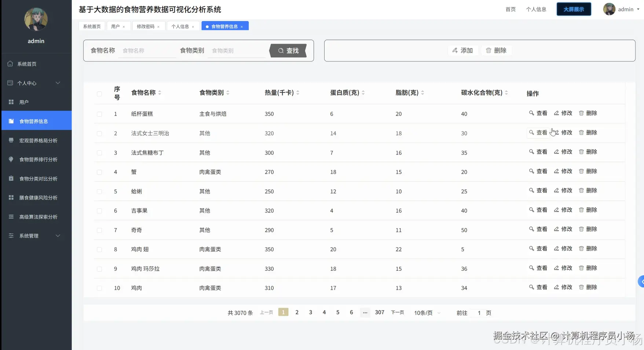Click the 大屏展示 button
Viewport: 644px width, 350px height.
[574, 9]
